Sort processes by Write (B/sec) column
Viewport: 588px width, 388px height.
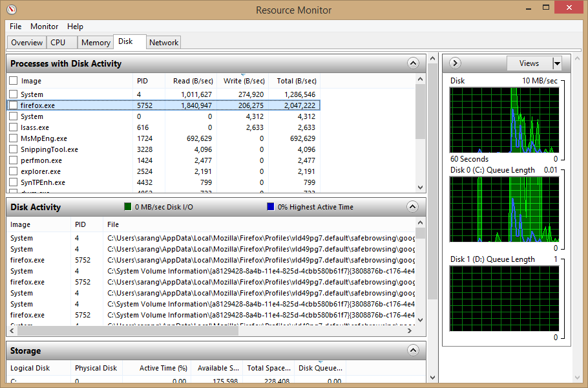coord(242,81)
